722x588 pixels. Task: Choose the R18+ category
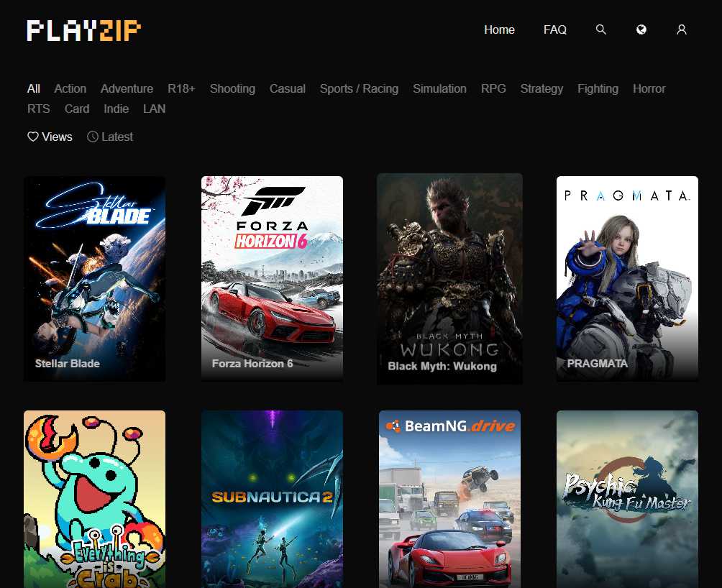click(181, 88)
